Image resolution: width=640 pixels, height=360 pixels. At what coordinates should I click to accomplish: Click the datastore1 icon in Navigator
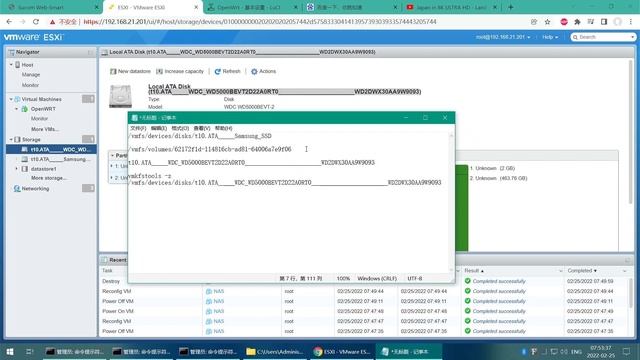pyautogui.click(x=25, y=169)
